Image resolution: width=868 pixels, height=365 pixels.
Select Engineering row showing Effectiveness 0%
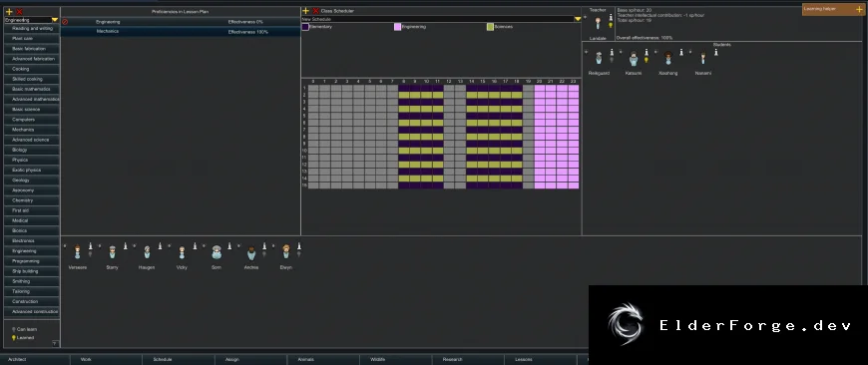coord(181,22)
